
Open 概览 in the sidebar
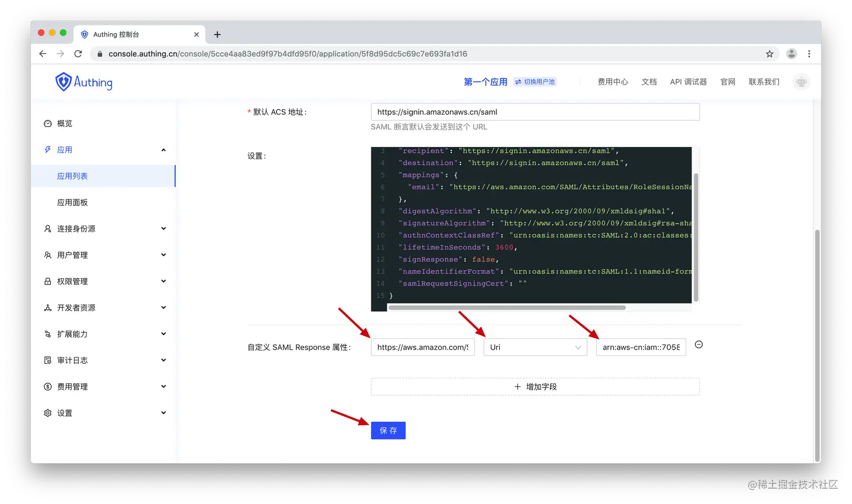click(64, 123)
